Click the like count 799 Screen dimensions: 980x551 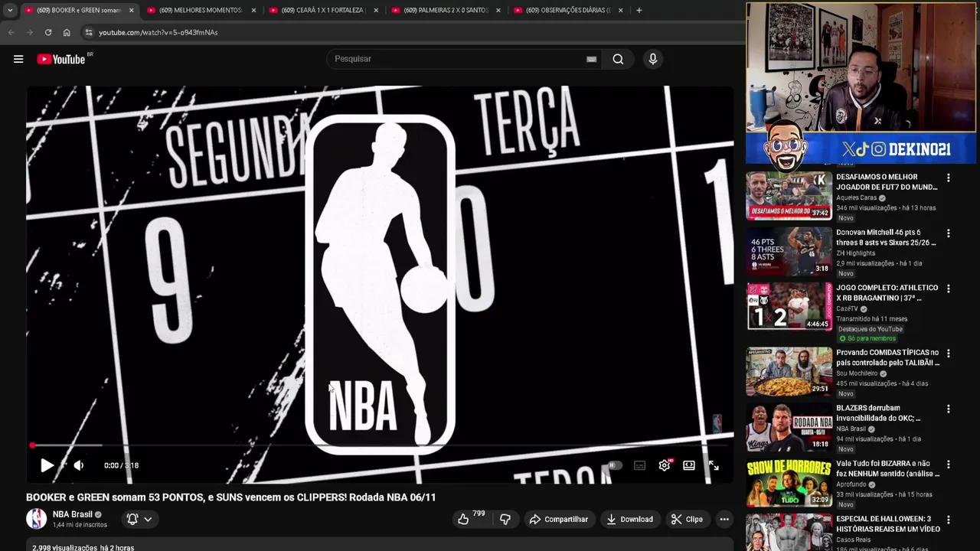click(x=479, y=514)
